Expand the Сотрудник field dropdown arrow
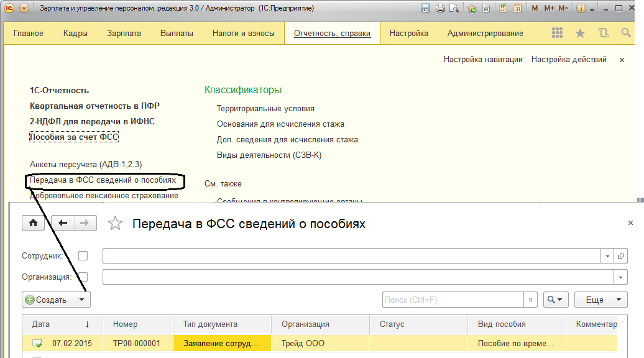Image resolution: width=644 pixels, height=358 pixels. coord(607,256)
